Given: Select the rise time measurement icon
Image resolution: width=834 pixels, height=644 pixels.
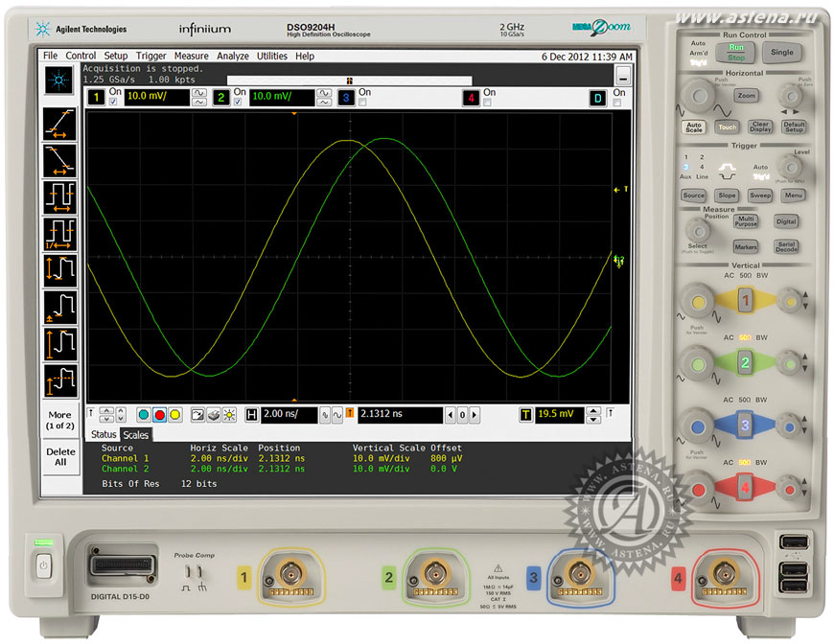Looking at the screenshot, I should [59, 124].
